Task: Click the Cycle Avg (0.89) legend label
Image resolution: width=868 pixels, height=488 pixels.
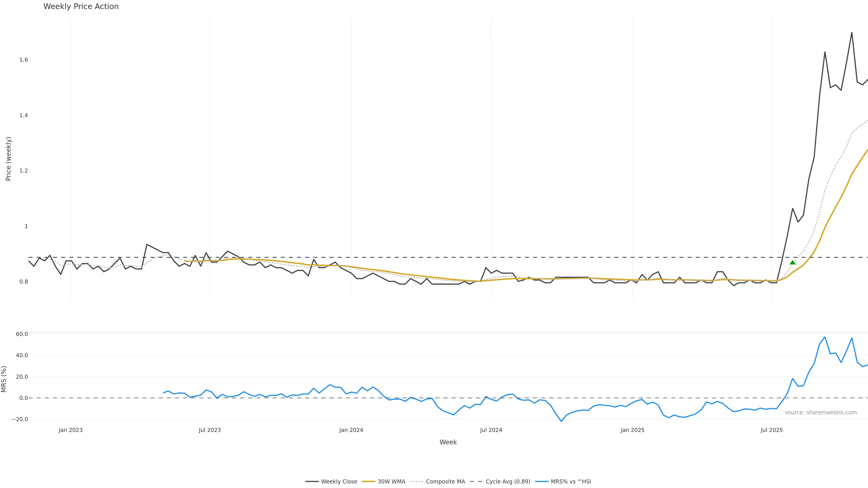Action: coord(508,482)
